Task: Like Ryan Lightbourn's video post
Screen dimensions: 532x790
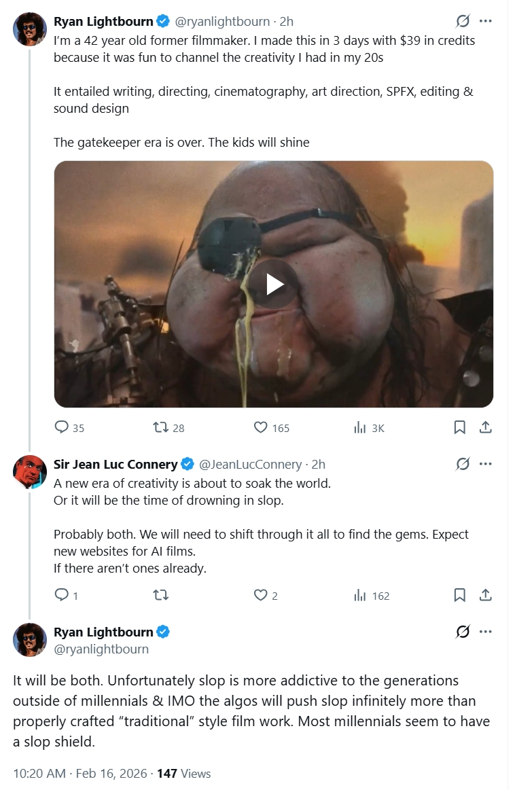Action: click(x=260, y=427)
